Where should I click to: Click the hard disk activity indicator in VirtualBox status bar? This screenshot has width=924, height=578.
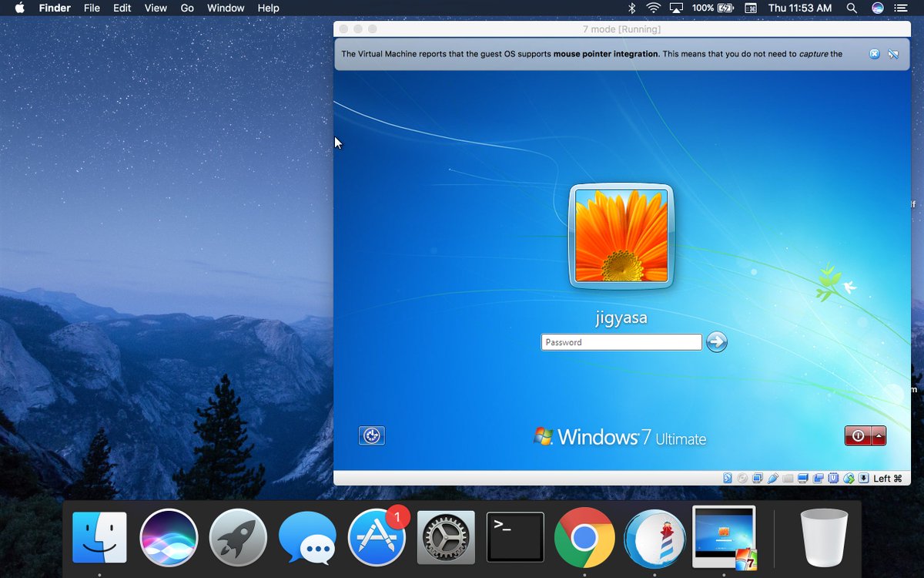coord(728,478)
